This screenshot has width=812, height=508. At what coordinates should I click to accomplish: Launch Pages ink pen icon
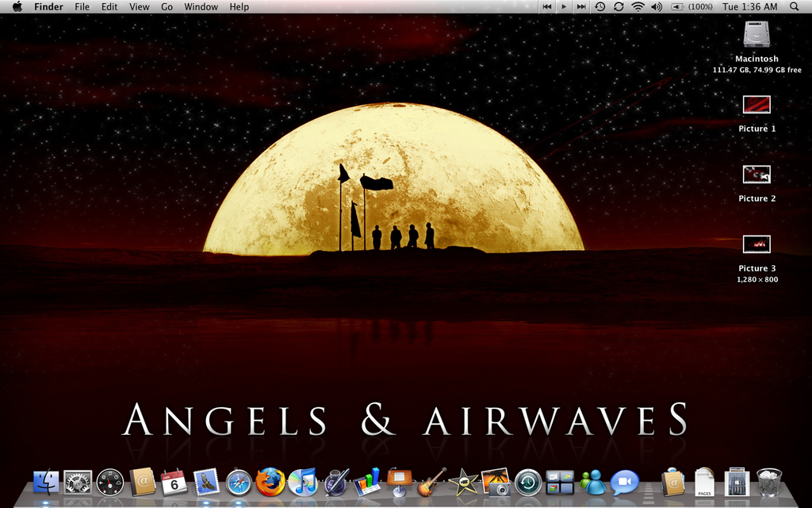coord(335,482)
